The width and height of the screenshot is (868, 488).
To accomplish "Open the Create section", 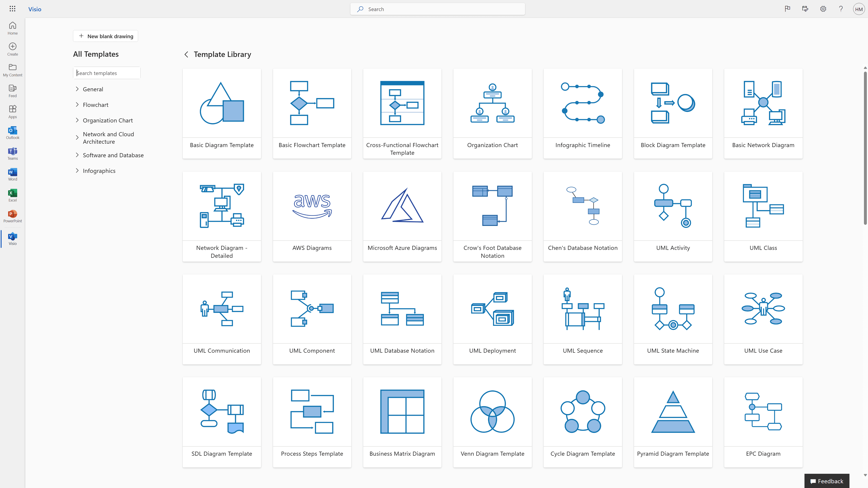I will pyautogui.click(x=12, y=49).
